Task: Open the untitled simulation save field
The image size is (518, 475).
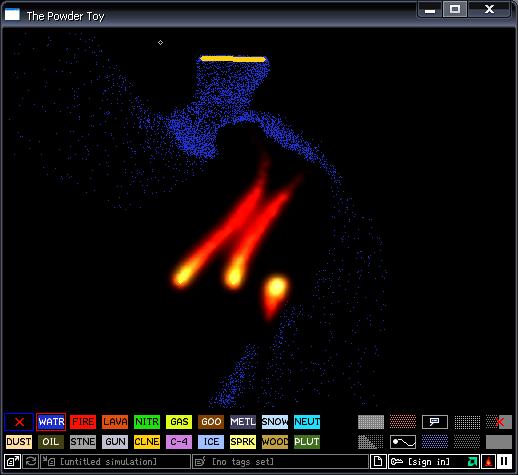Action: (115, 462)
